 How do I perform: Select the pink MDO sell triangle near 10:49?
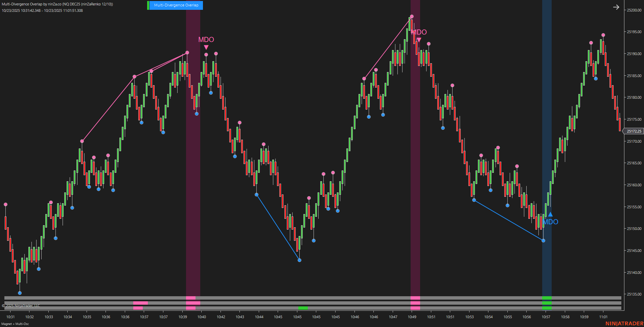(x=419, y=39)
